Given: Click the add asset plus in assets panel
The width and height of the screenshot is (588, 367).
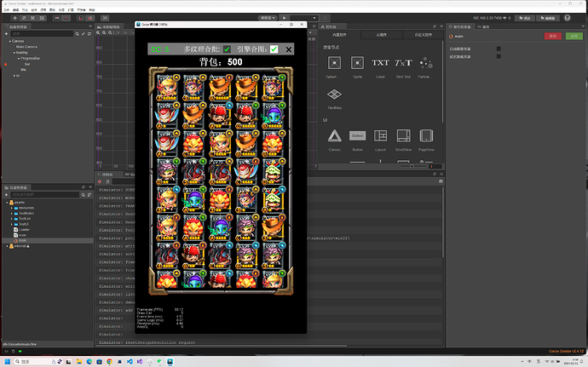Looking at the screenshot, I should [6, 194].
